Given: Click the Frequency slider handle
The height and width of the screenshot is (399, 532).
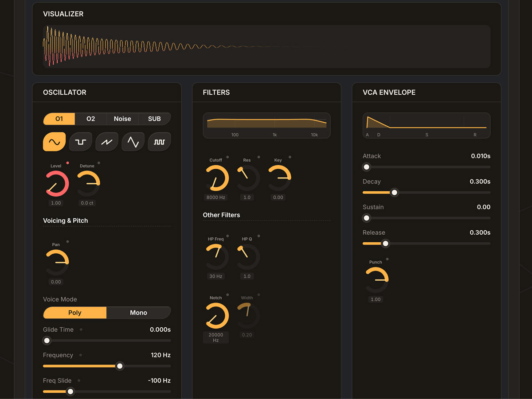Looking at the screenshot, I should click(x=120, y=366).
